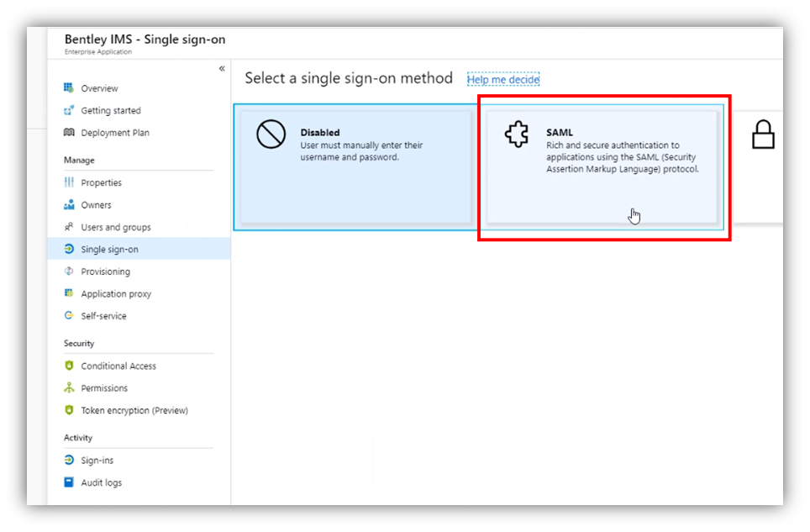Screen dimensions: 810x532
Task: Click the Permissions tree icon
Action: pos(69,387)
